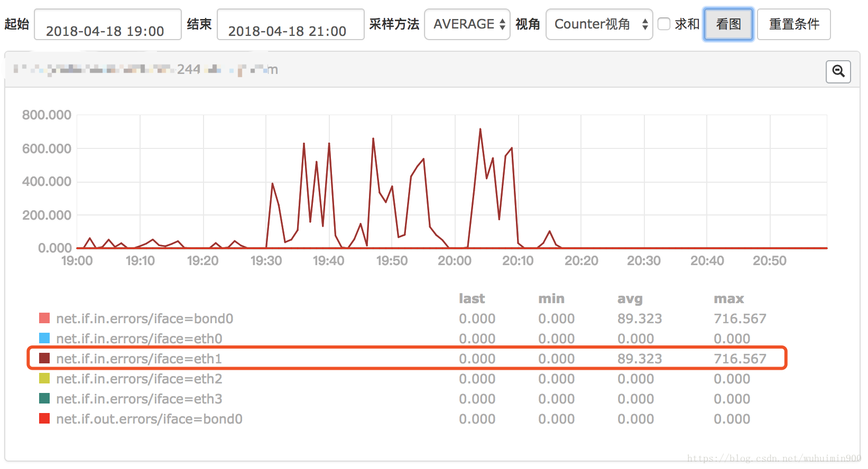Click the 重置条件 button
The width and height of the screenshot is (868, 469).
[794, 24]
